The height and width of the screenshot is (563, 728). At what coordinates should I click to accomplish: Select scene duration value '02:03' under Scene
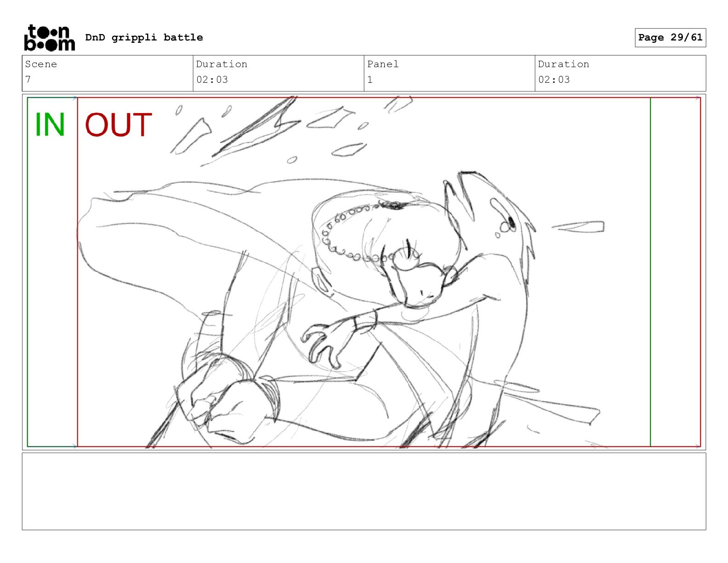[x=212, y=80]
